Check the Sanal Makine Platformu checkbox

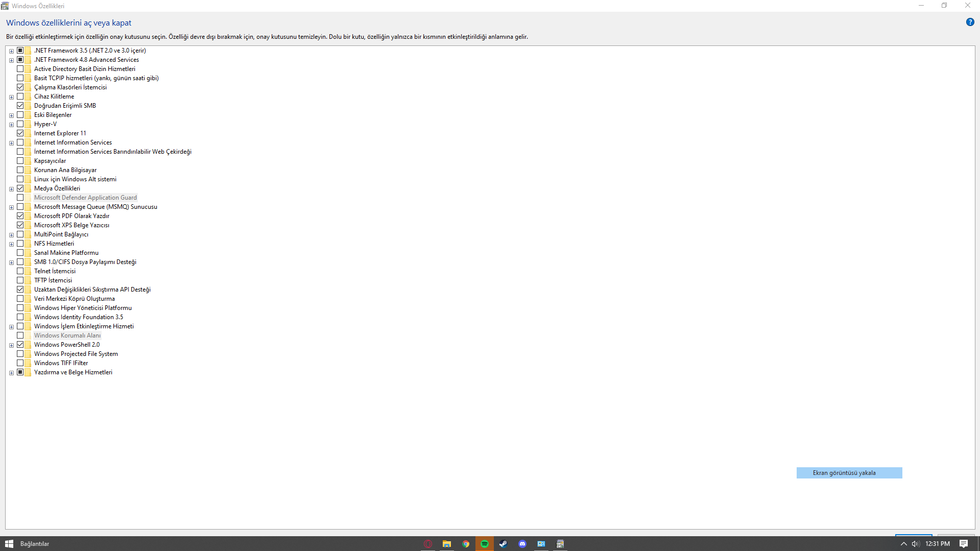click(20, 253)
